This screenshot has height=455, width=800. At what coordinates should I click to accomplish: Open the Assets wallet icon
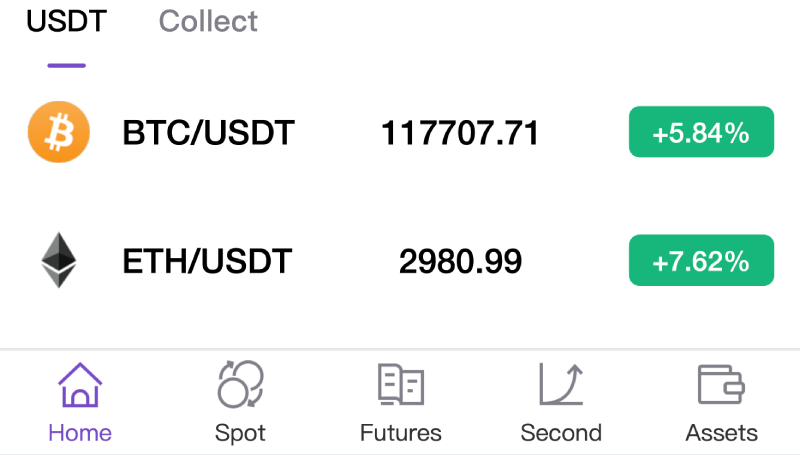tap(721, 385)
